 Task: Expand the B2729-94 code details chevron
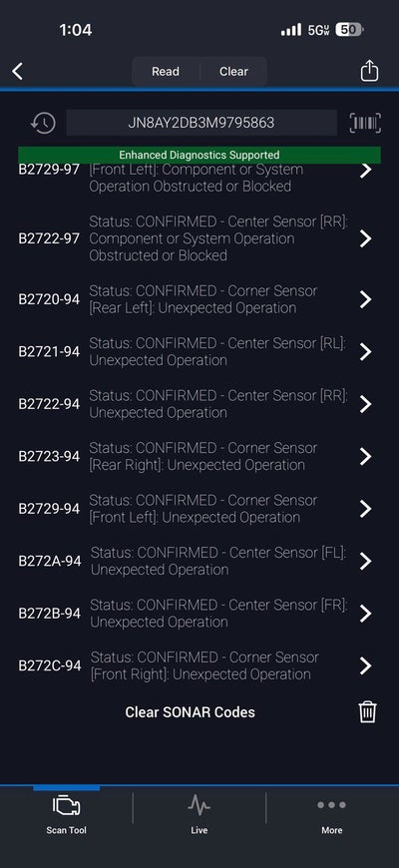365,509
